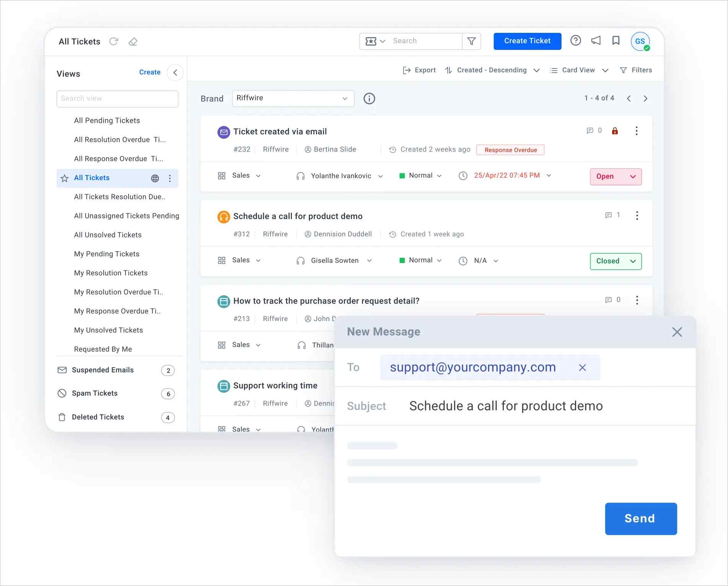Click the Subject field in New Message
The image size is (728, 586).
pyautogui.click(x=515, y=406)
